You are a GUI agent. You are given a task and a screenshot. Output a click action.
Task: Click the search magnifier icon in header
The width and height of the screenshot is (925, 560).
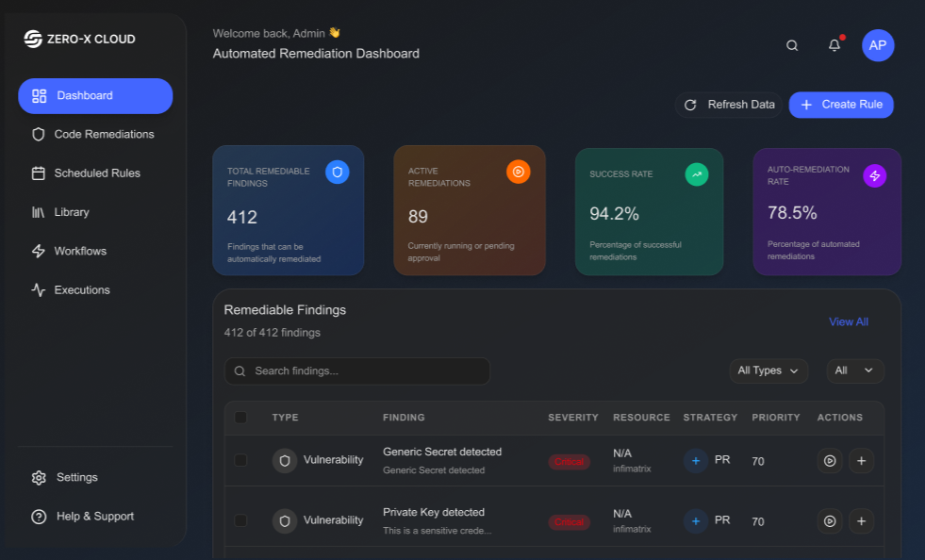792,45
